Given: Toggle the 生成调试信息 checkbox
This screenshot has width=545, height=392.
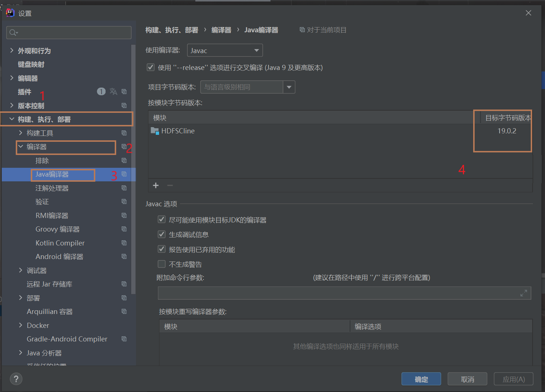Looking at the screenshot, I should click(x=162, y=234).
